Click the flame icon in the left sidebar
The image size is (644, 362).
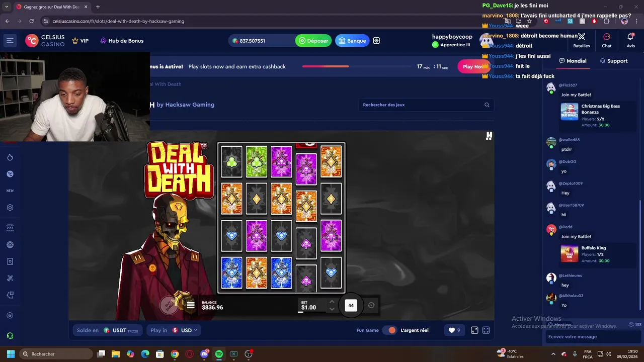click(10, 157)
